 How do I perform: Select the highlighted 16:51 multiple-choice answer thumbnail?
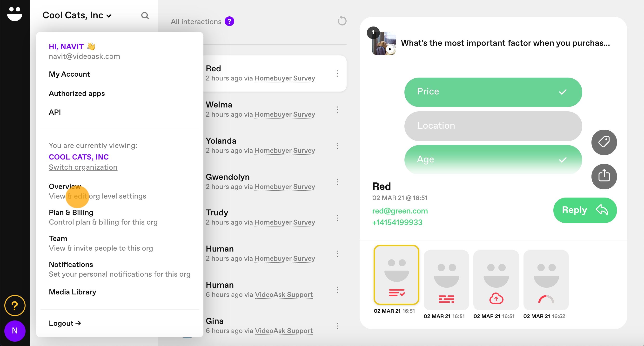click(x=396, y=275)
